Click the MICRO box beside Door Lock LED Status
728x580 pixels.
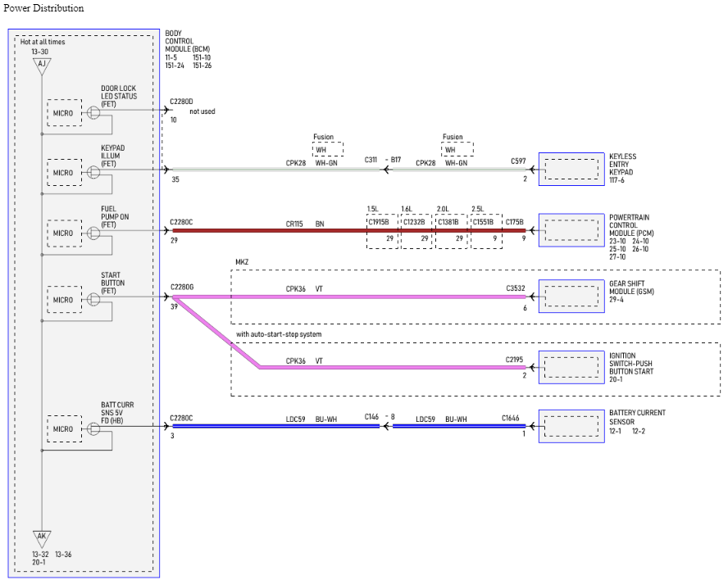[x=65, y=113]
